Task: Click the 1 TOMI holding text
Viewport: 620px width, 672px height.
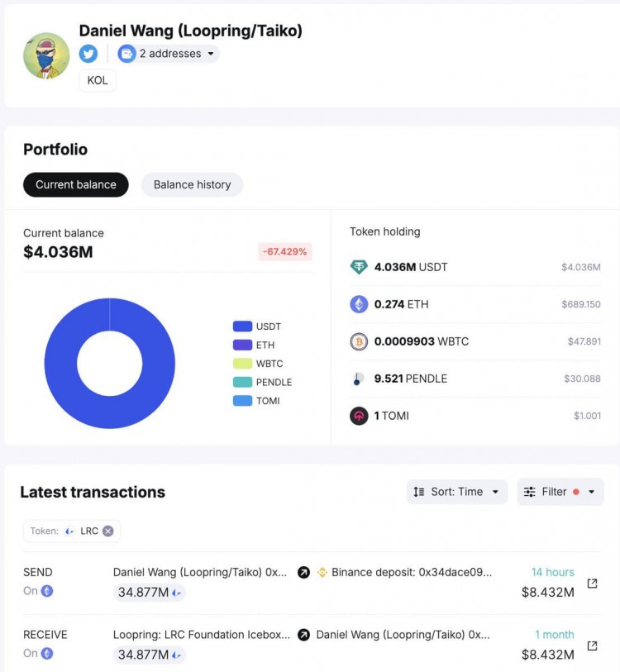Action: 392,416
